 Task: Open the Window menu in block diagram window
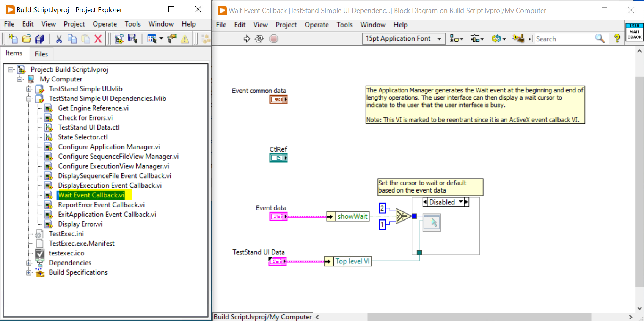pos(373,25)
